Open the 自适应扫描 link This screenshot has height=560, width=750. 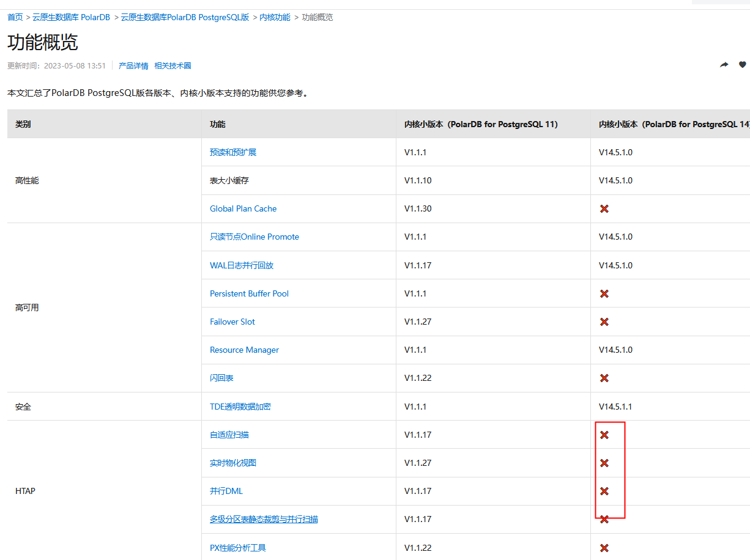[229, 435]
